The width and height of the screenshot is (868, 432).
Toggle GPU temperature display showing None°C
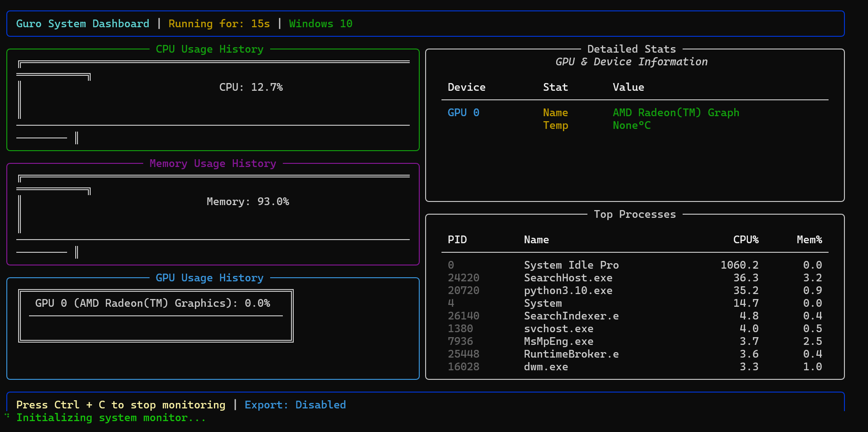(x=631, y=125)
